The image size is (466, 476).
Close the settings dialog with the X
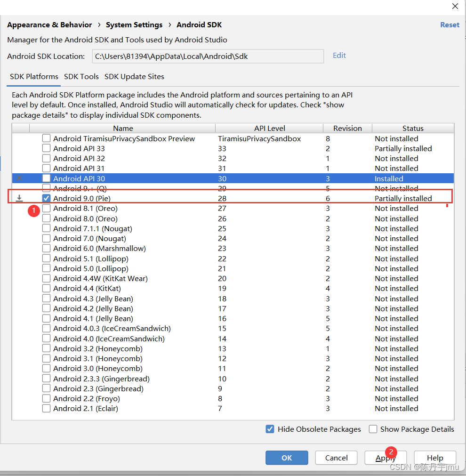point(455,6)
